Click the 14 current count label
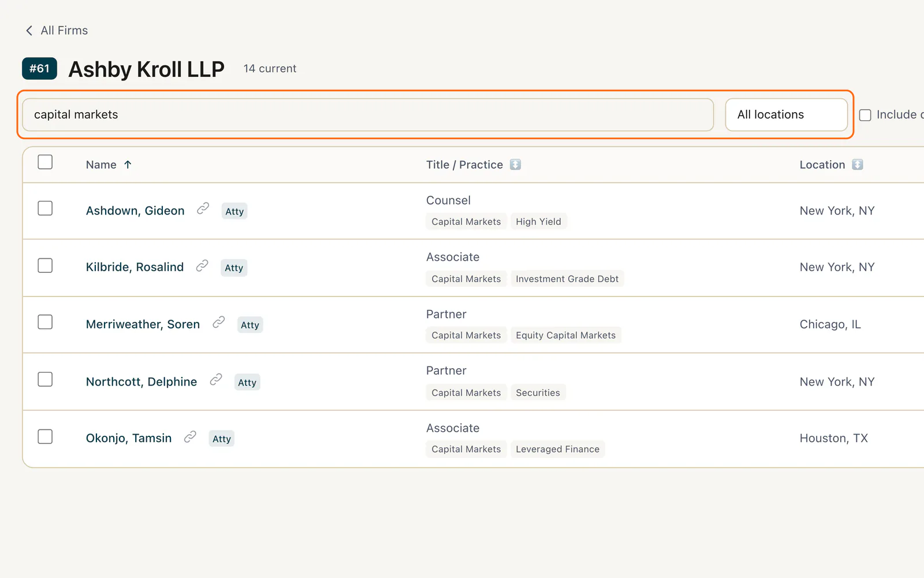This screenshot has height=578, width=924. [x=270, y=69]
